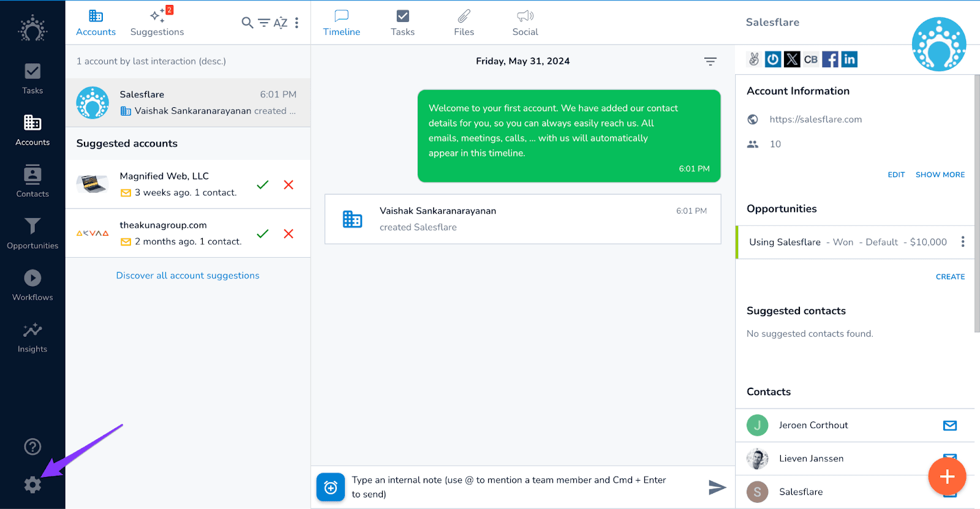
Task: Filter the timeline with the filter icon
Action: [710, 61]
